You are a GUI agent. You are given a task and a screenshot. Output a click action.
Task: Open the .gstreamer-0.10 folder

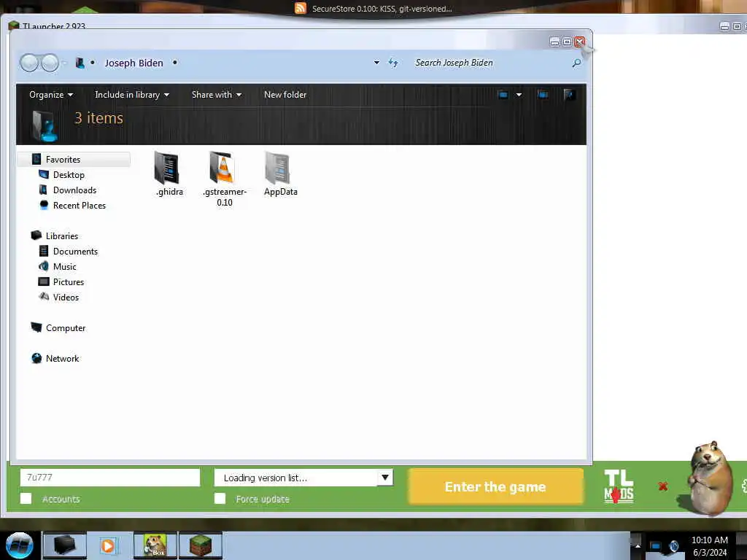pos(224,179)
